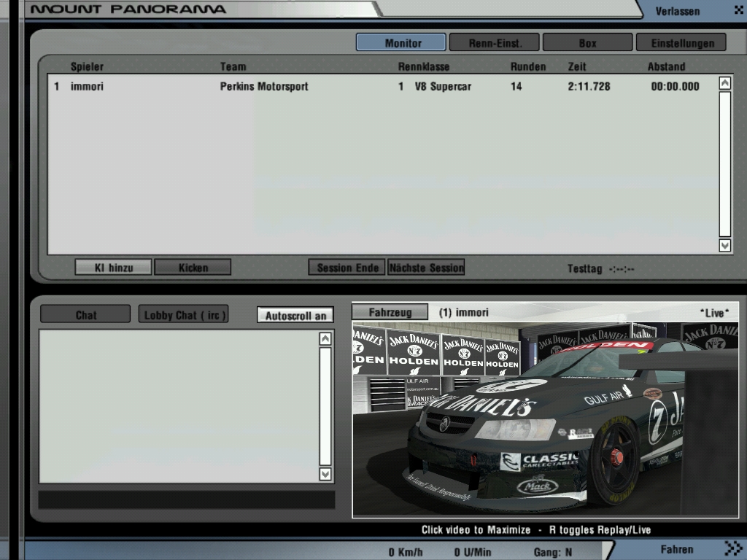Select the Lobby Chat (irc) tab
This screenshot has width=747, height=560.
tap(183, 314)
